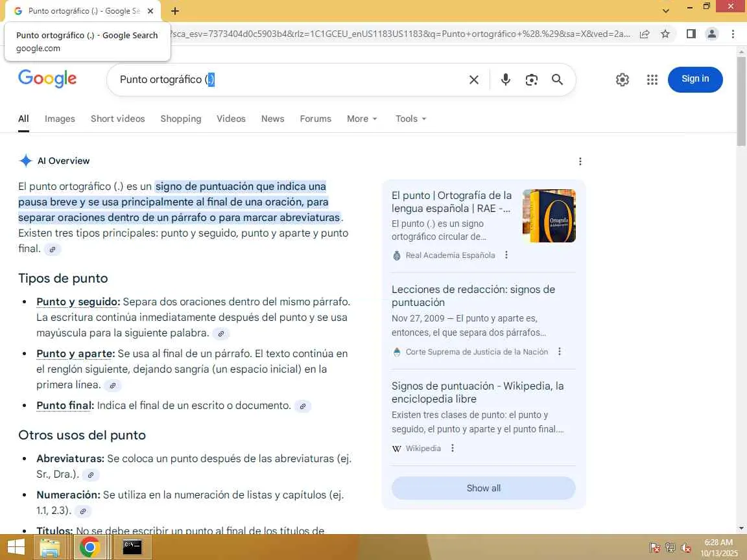Open options for Corte Suprema de Justicia source
Image resolution: width=747 pixels, height=560 pixels.
coord(560,351)
